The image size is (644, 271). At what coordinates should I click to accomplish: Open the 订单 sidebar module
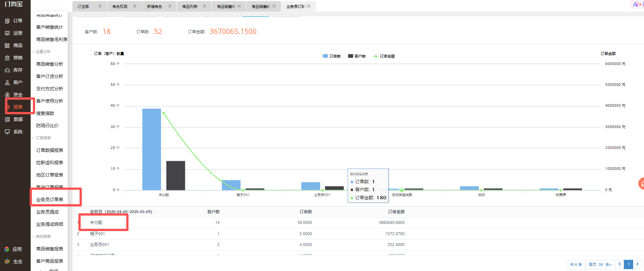click(14, 21)
